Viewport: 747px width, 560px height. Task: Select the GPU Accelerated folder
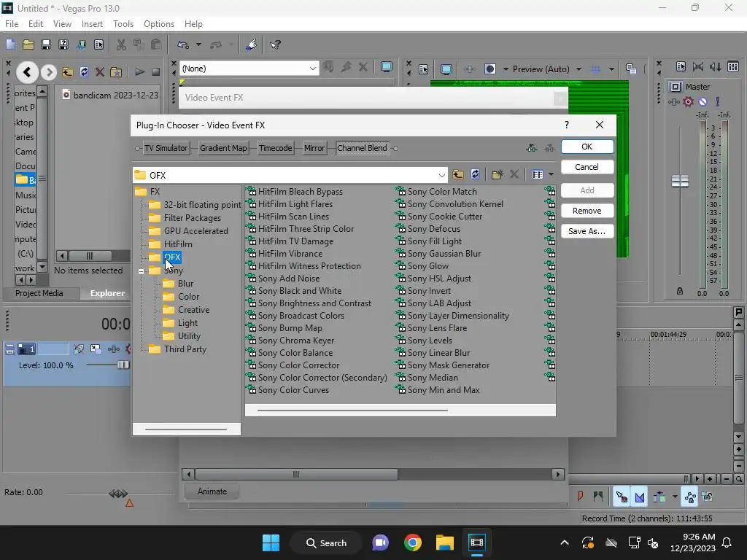tap(196, 231)
